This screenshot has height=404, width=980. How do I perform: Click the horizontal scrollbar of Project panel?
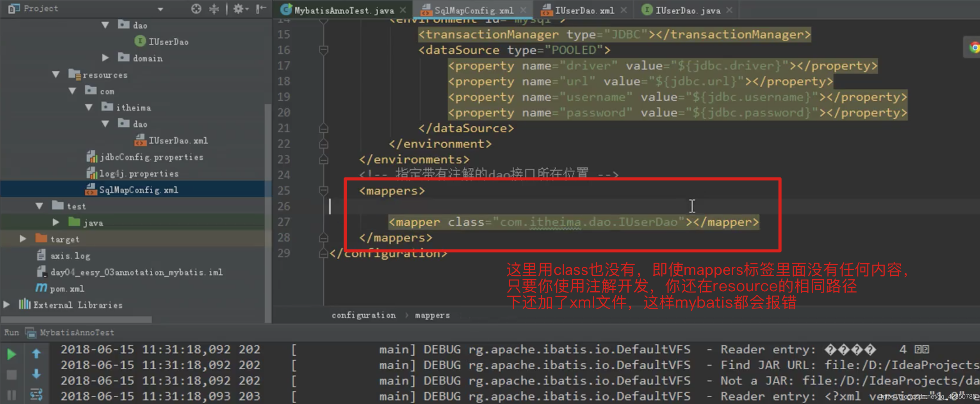click(x=77, y=320)
